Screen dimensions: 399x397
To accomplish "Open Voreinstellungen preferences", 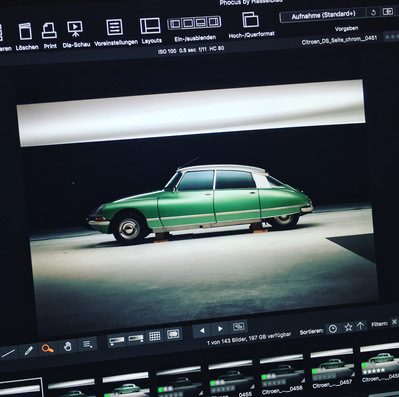I will coord(114,27).
